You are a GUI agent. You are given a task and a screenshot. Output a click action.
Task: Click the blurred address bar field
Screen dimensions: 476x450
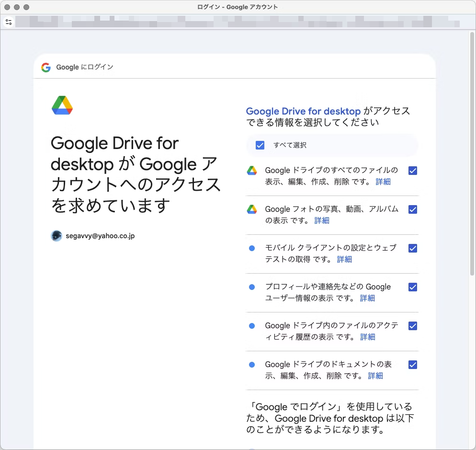[238, 22]
